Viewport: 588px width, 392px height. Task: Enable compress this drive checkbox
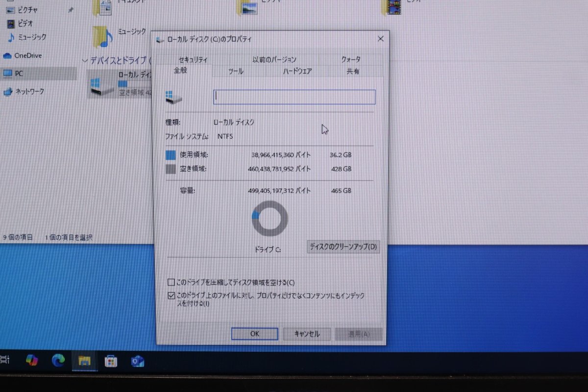point(171,282)
